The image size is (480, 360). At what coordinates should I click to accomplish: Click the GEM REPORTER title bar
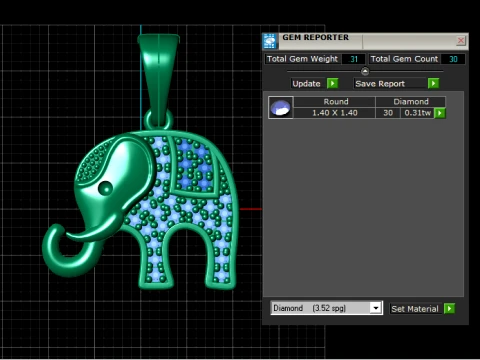pyautogui.click(x=365, y=41)
